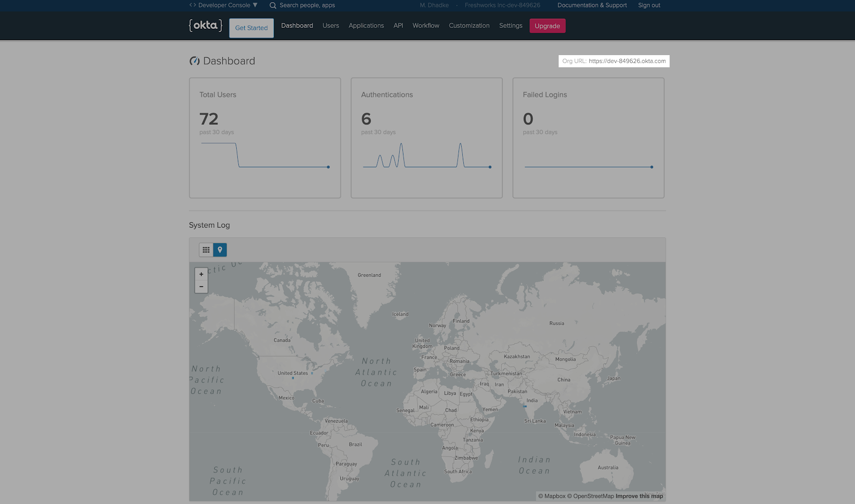This screenshot has height=504, width=855.
Task: Focus the Search people, apps field
Action: 307,5
